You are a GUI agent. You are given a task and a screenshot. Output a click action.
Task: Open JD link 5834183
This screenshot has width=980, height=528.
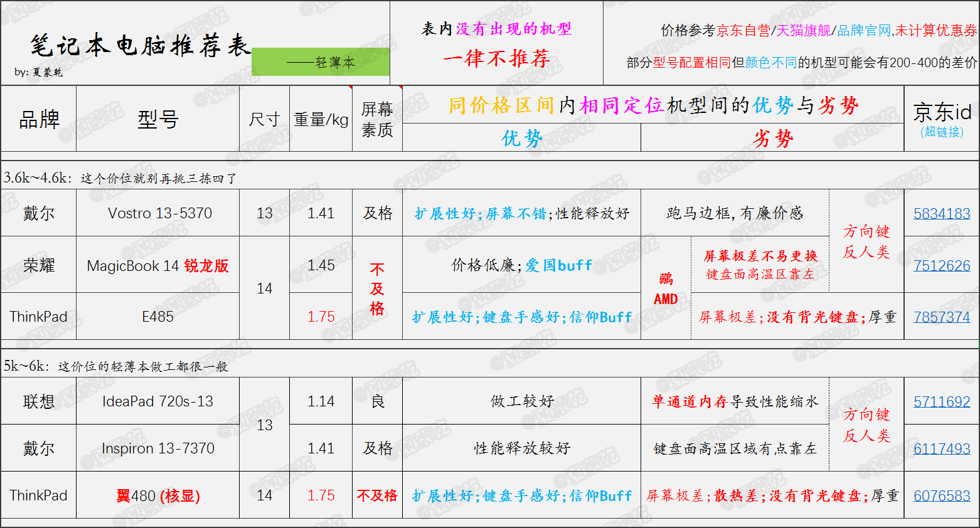pyautogui.click(x=942, y=213)
